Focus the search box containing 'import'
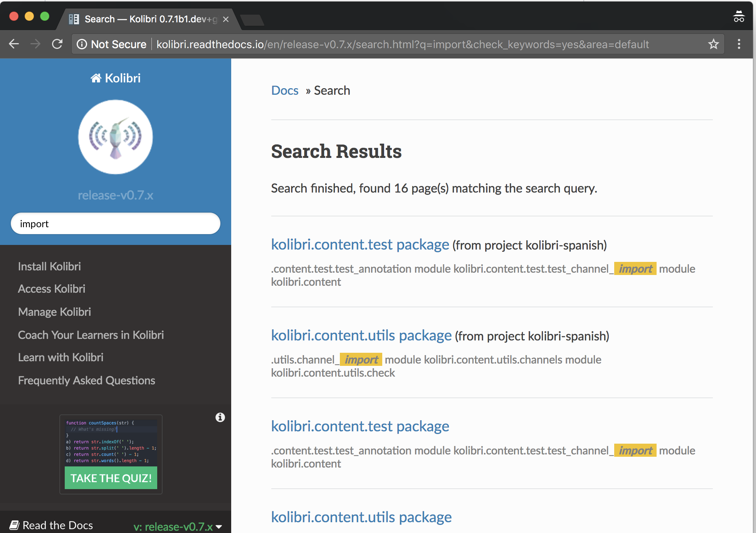Viewport: 756px width, 533px height. point(116,223)
